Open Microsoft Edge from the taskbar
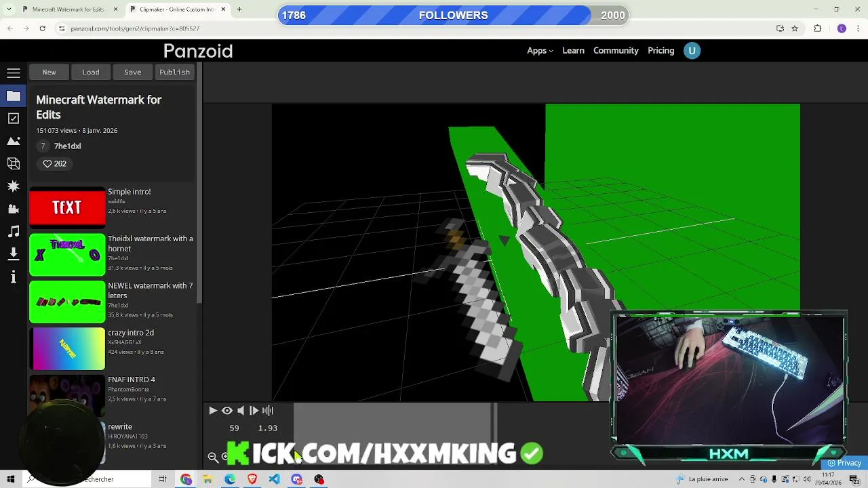The height and width of the screenshot is (488, 868). pos(230,479)
